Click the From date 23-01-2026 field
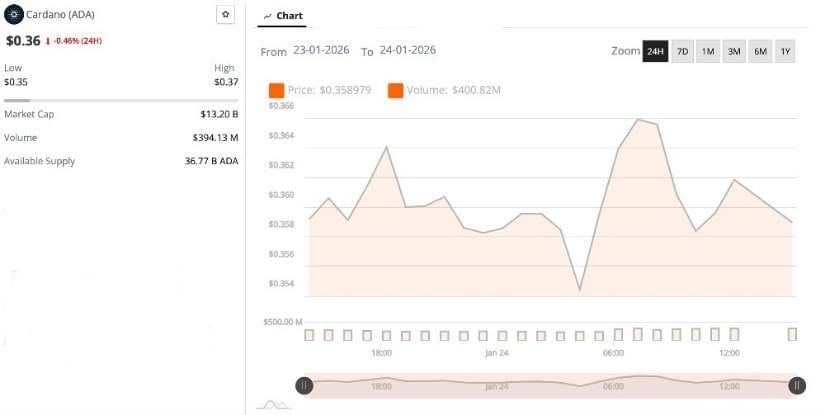The image size is (825, 415). [x=321, y=50]
